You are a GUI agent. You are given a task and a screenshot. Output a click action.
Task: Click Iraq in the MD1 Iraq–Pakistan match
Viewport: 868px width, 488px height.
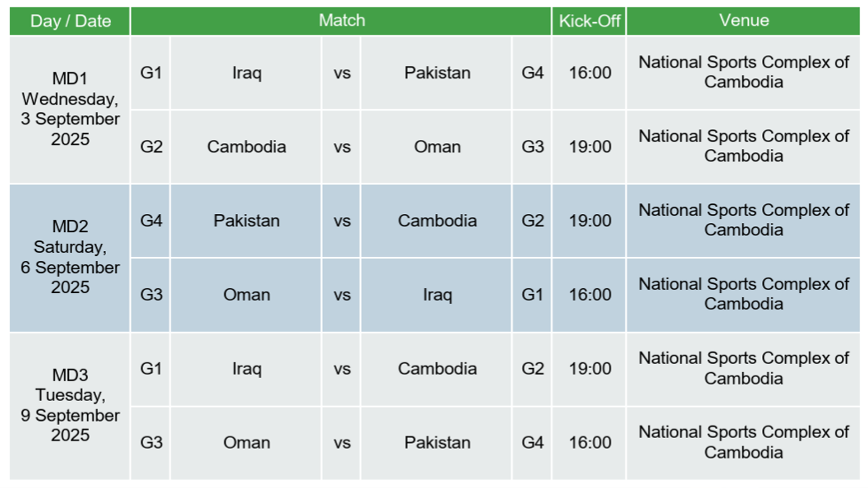246,73
